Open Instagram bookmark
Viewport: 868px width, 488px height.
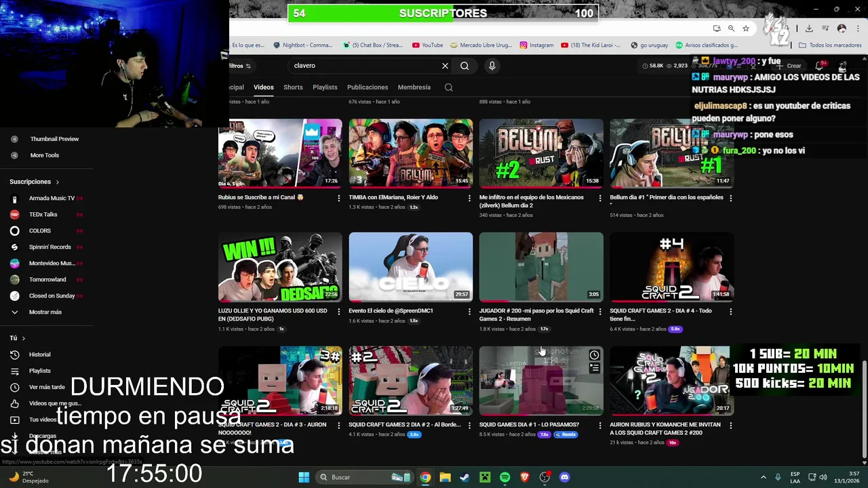[x=536, y=45]
